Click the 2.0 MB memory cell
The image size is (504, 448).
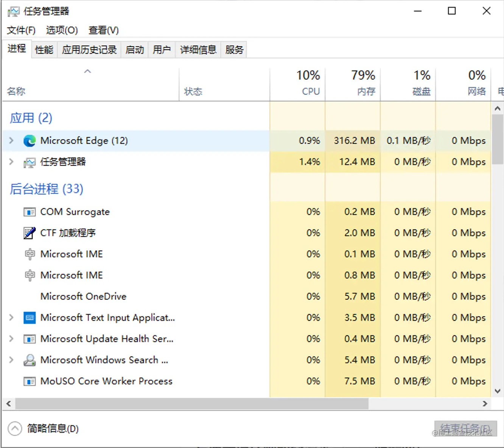(353, 233)
